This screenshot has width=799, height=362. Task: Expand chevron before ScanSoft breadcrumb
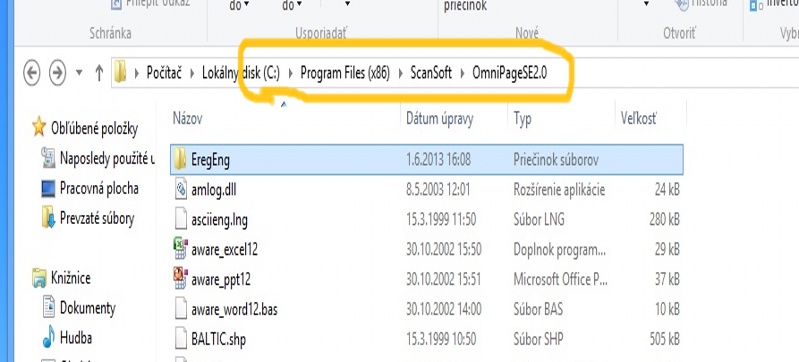pyautogui.click(x=401, y=73)
